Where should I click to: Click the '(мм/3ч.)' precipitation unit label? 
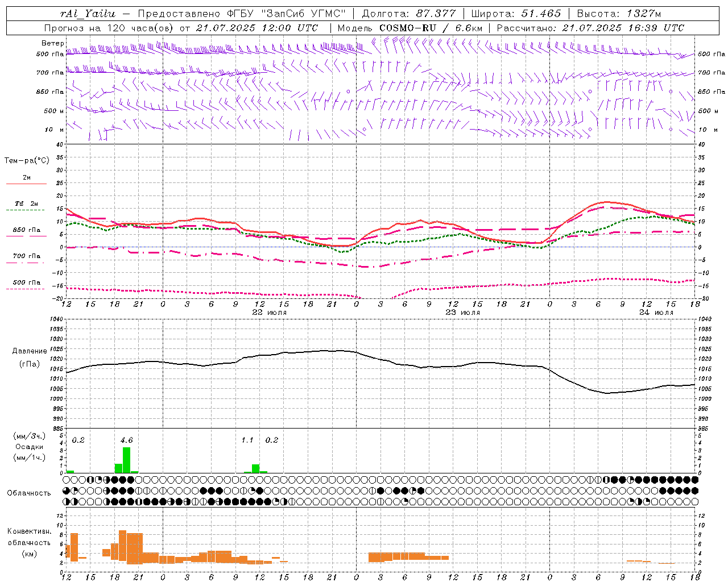tap(30, 436)
